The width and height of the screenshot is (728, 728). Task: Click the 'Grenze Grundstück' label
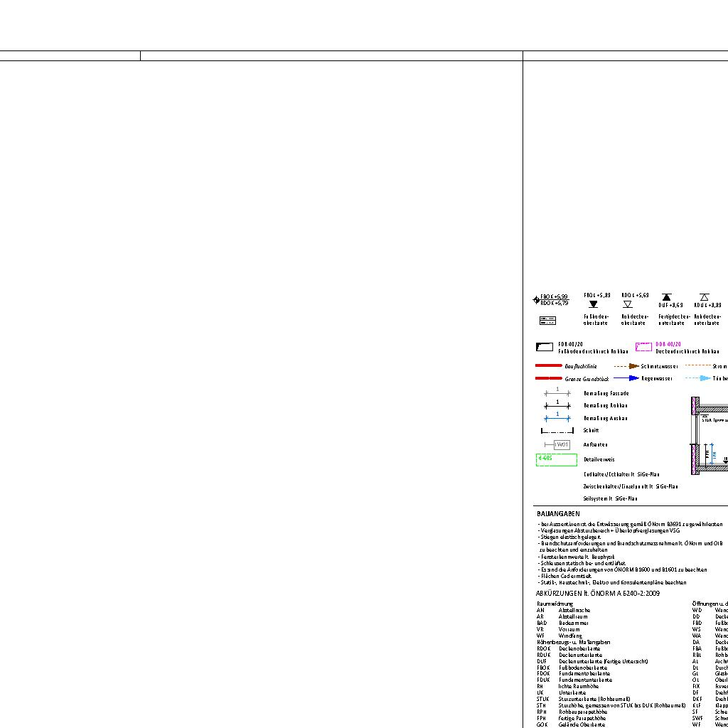point(587,379)
